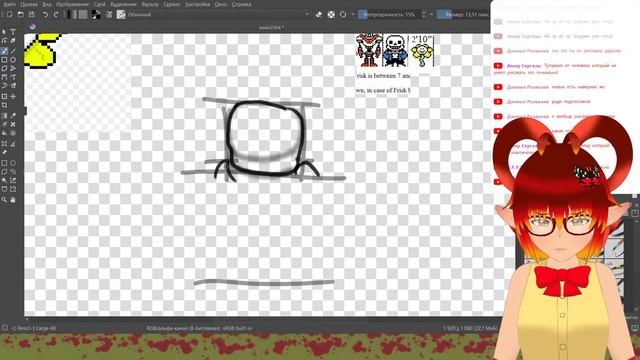Screen dimensions: 640x360
Task: Select the Calligraphy tool
Action: tap(13, 40)
